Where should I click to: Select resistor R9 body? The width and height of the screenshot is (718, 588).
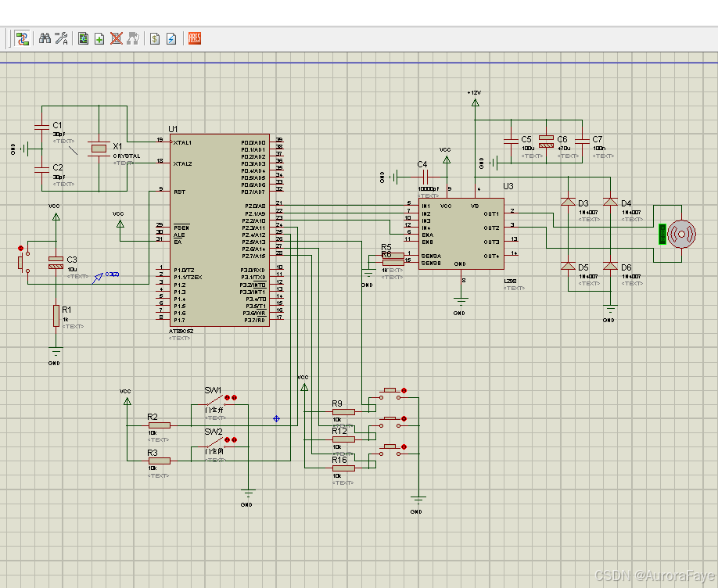[x=344, y=412]
